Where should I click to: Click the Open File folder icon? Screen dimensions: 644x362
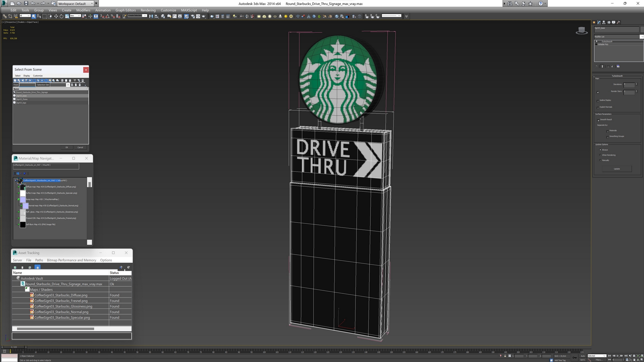19,4
